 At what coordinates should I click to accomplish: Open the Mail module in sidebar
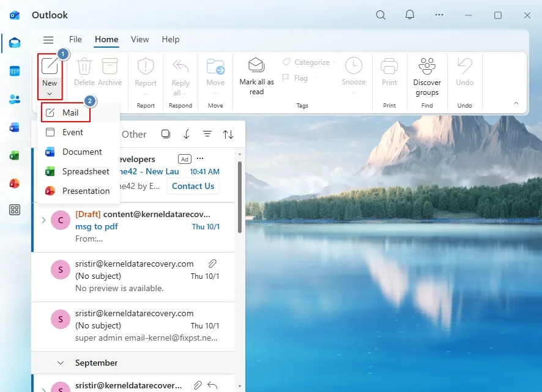click(x=15, y=43)
